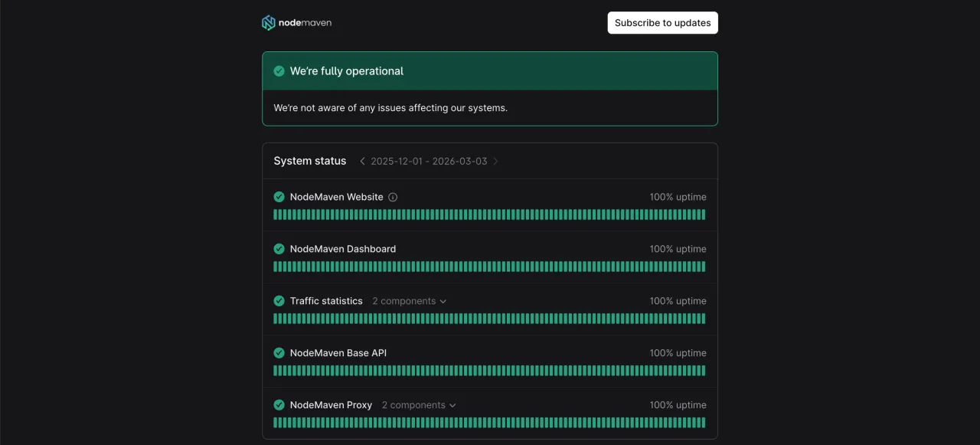Click the NodeMaven logo icon

269,23
